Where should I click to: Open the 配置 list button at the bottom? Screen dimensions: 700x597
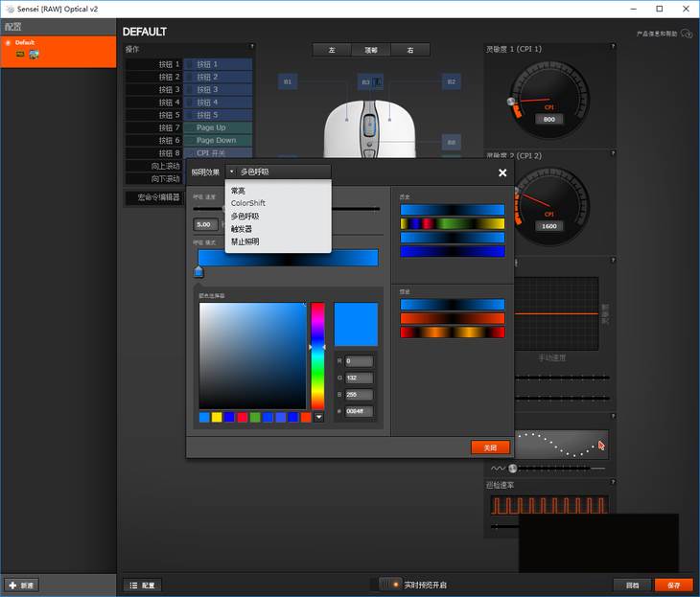pyautogui.click(x=142, y=585)
